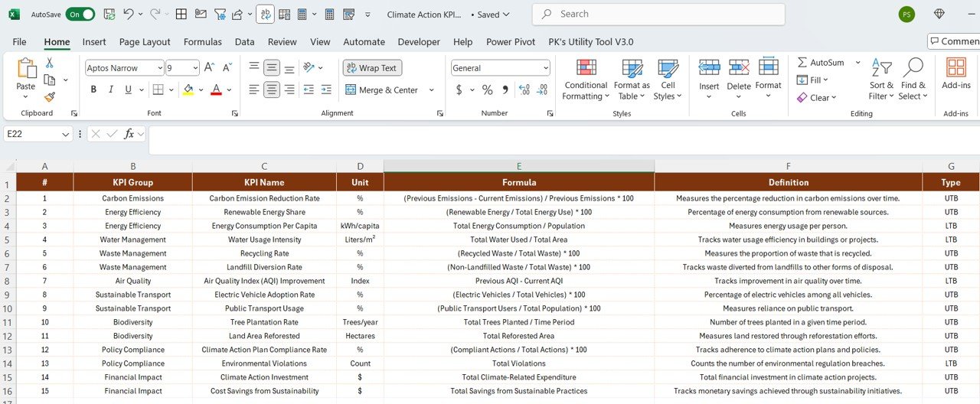This screenshot has height=404, width=980.
Task: Toggle Italic formatting
Action: [111, 90]
